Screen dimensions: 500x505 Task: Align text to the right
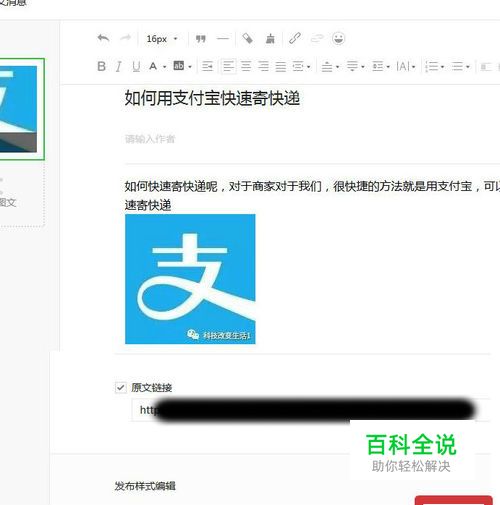coord(263,66)
